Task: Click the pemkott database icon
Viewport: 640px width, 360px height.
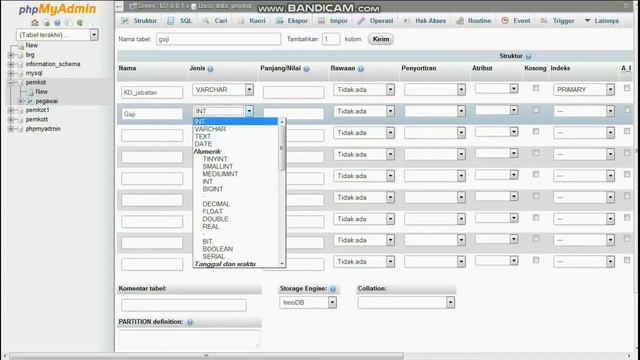Action: (x=20, y=120)
